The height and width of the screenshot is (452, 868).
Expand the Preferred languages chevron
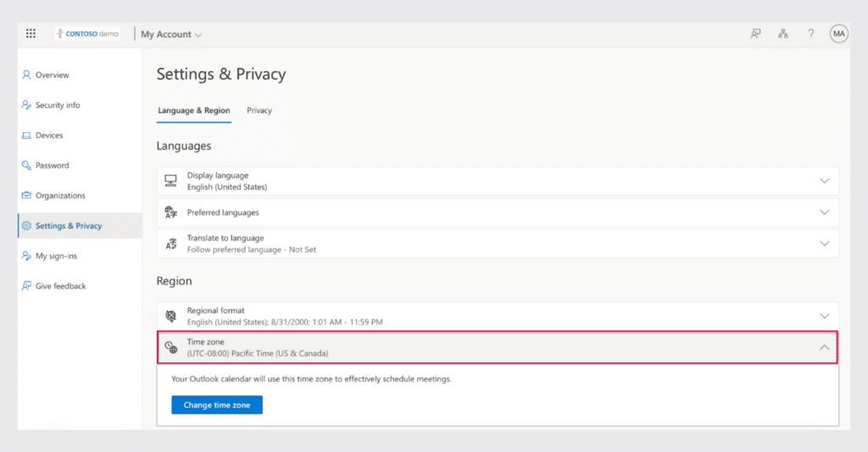824,212
